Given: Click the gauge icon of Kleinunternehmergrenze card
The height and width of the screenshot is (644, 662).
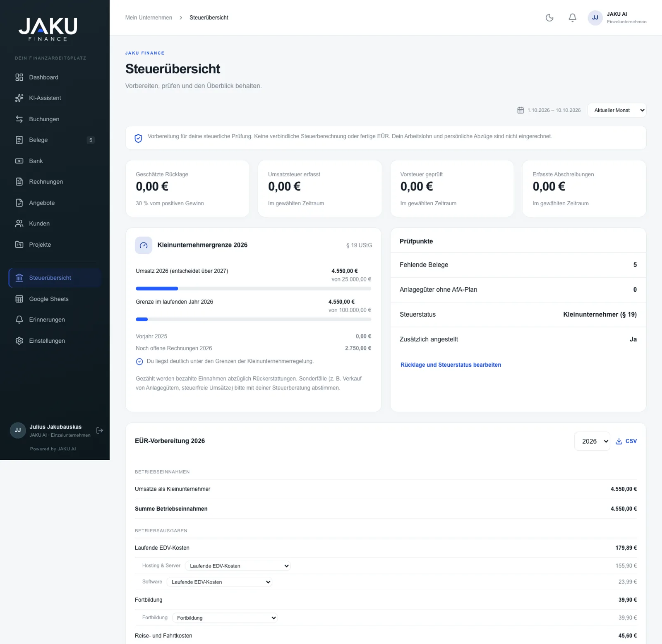Looking at the screenshot, I should click(144, 245).
